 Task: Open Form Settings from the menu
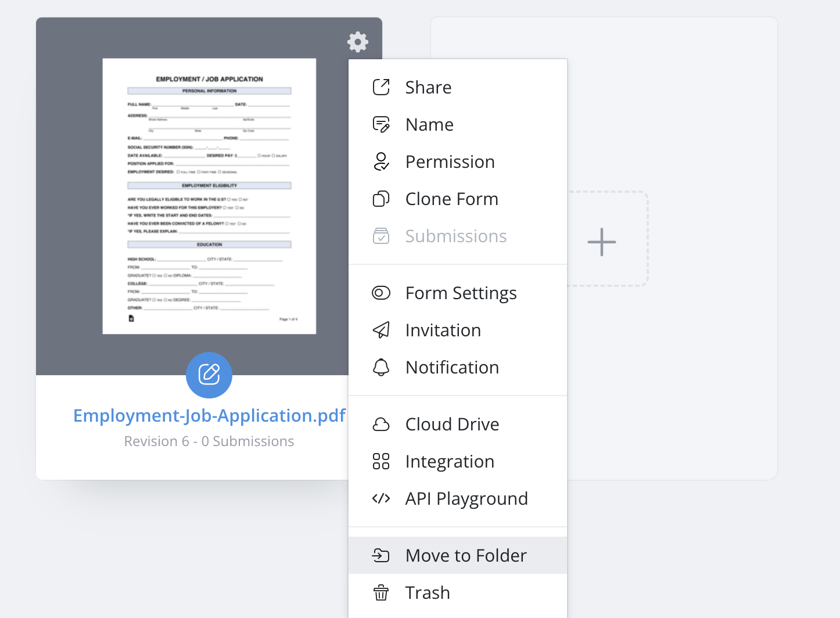coord(461,293)
